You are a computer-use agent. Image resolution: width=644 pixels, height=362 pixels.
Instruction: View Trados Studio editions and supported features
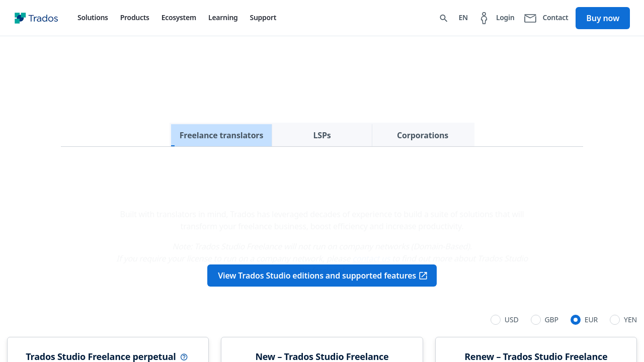tap(322, 276)
